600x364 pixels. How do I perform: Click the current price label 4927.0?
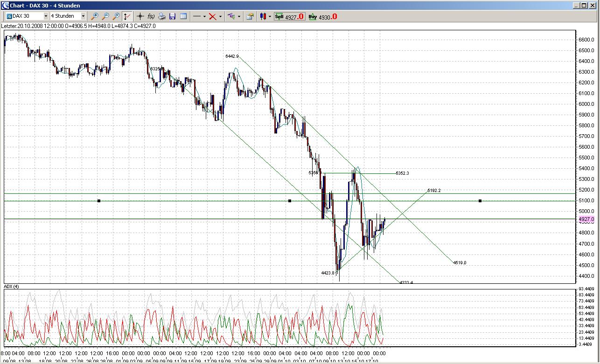586,219
